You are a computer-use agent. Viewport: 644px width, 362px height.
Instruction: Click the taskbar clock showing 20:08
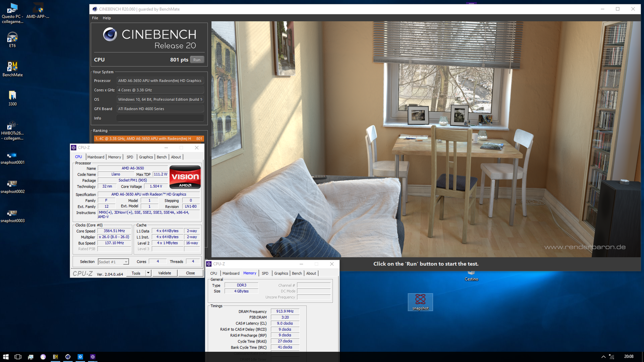pos(629,357)
